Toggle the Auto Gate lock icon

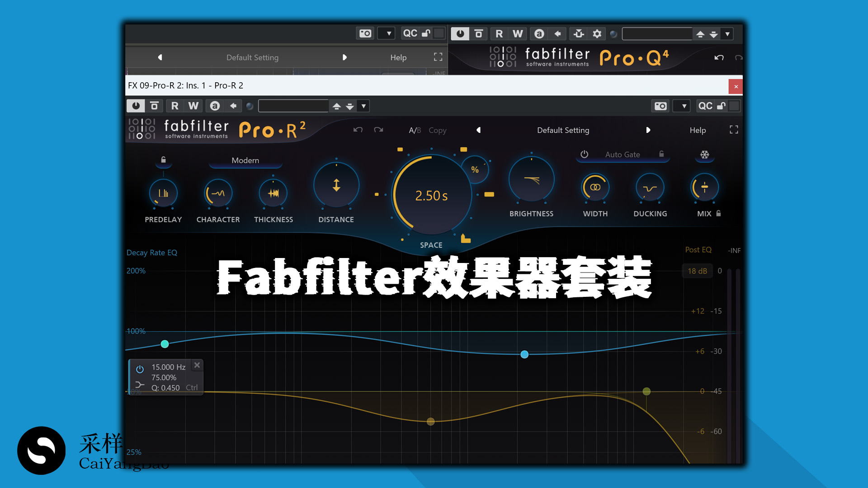(x=661, y=154)
